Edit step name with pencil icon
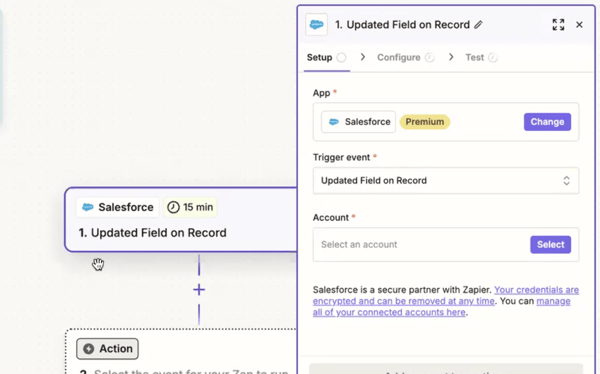The height and width of the screenshot is (374, 600). (x=478, y=25)
